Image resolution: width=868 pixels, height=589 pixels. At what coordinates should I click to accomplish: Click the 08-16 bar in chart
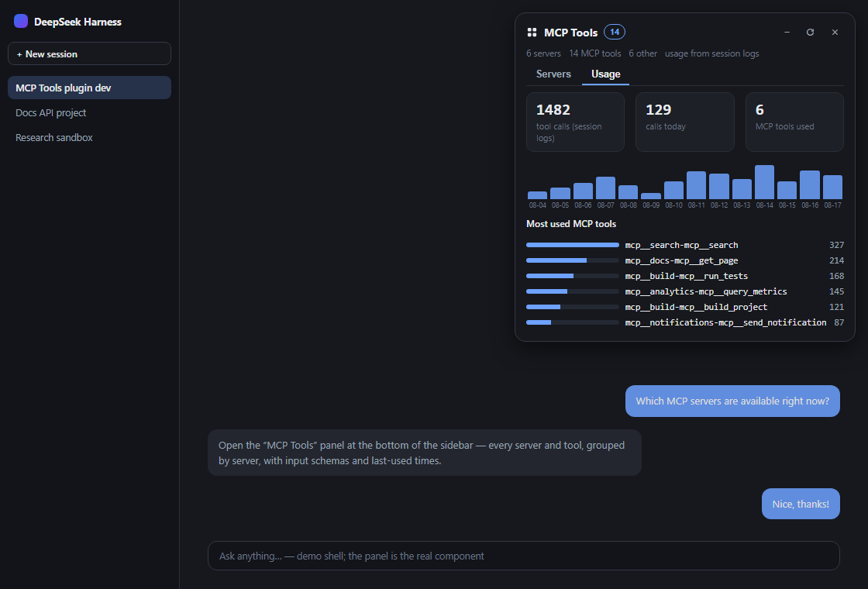[810, 185]
